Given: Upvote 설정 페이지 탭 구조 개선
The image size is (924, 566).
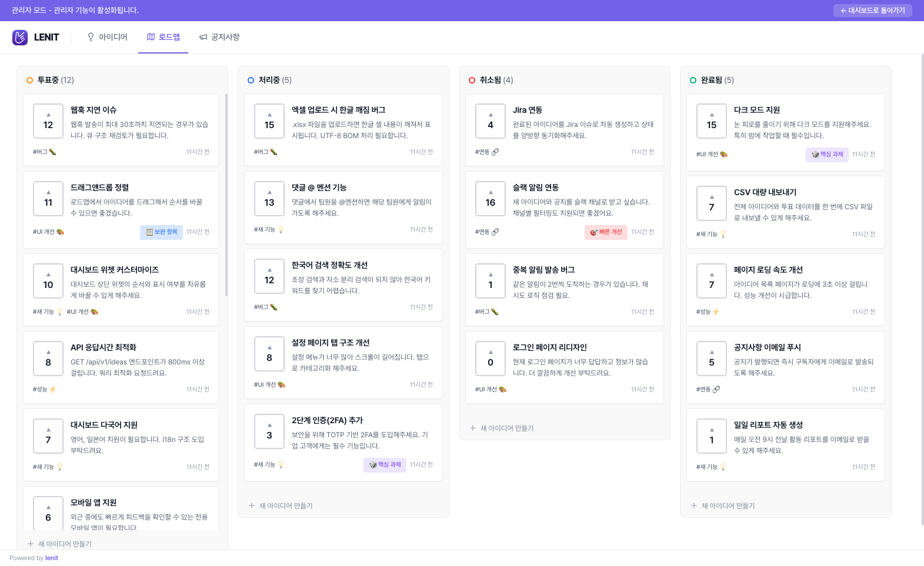Looking at the screenshot, I should [269, 354].
